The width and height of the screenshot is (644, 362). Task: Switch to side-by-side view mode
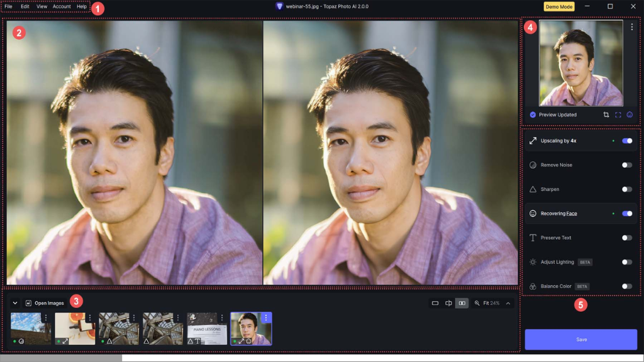pyautogui.click(x=462, y=303)
